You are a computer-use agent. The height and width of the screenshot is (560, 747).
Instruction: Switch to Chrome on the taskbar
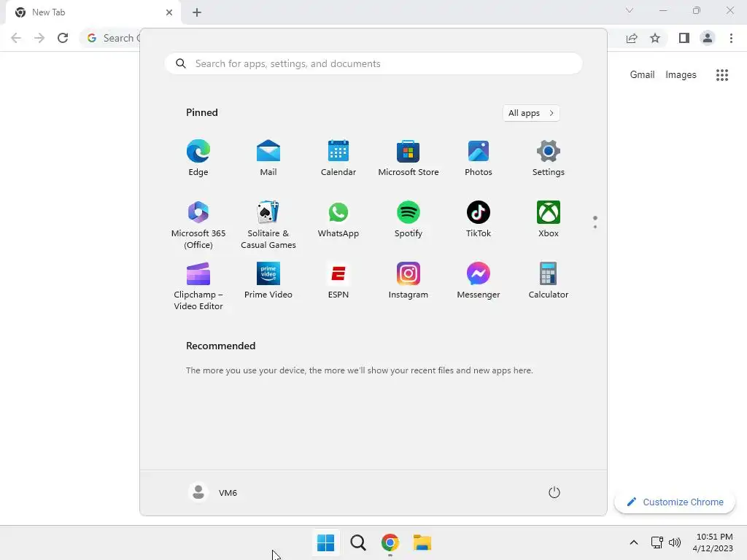pyautogui.click(x=390, y=542)
